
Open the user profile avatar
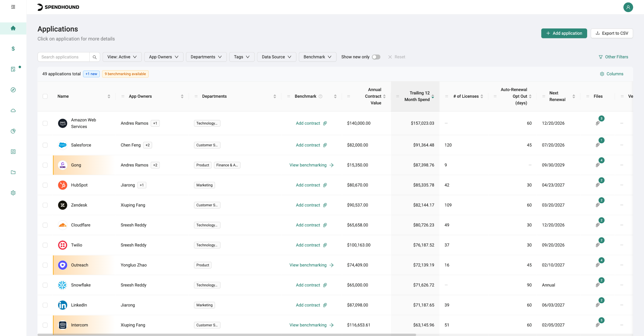pos(628,7)
